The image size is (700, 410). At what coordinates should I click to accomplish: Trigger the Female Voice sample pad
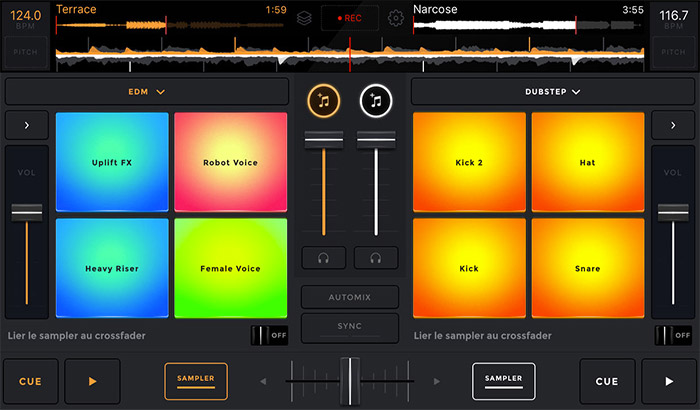231,268
